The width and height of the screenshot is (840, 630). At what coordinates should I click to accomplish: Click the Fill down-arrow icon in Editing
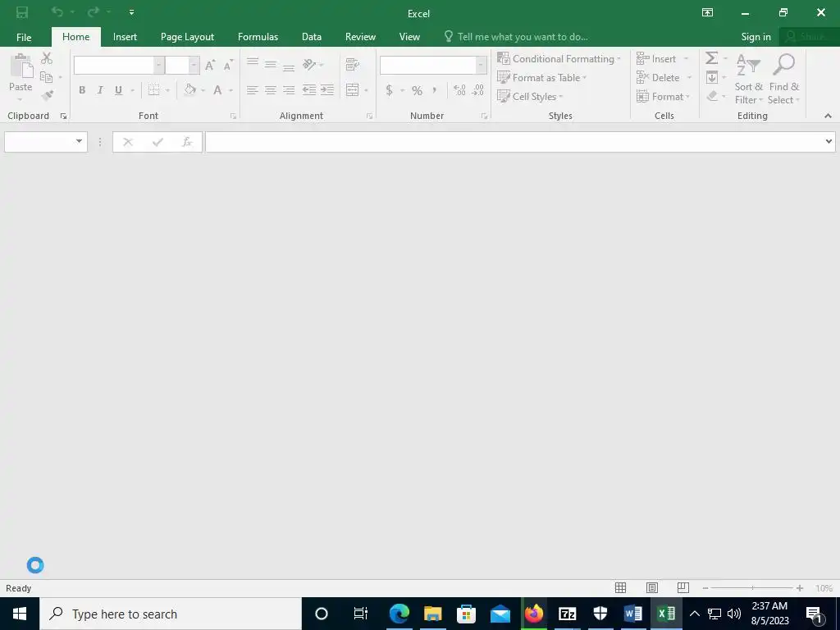click(712, 77)
